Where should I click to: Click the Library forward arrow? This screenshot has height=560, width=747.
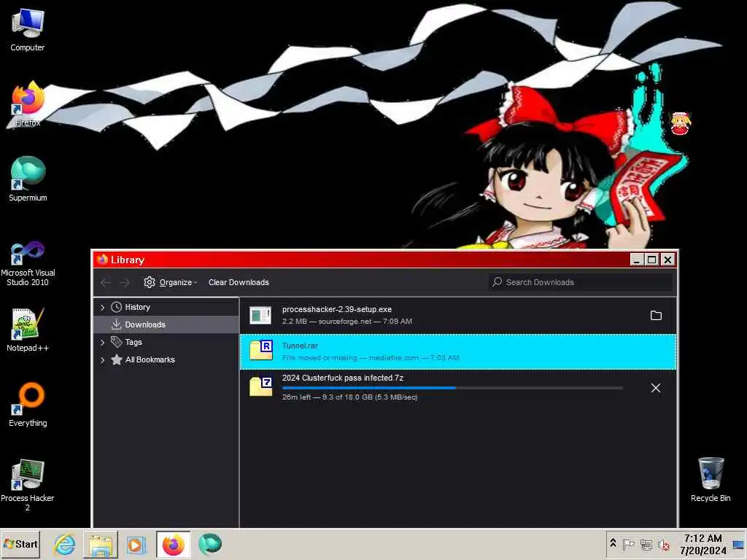tap(125, 282)
